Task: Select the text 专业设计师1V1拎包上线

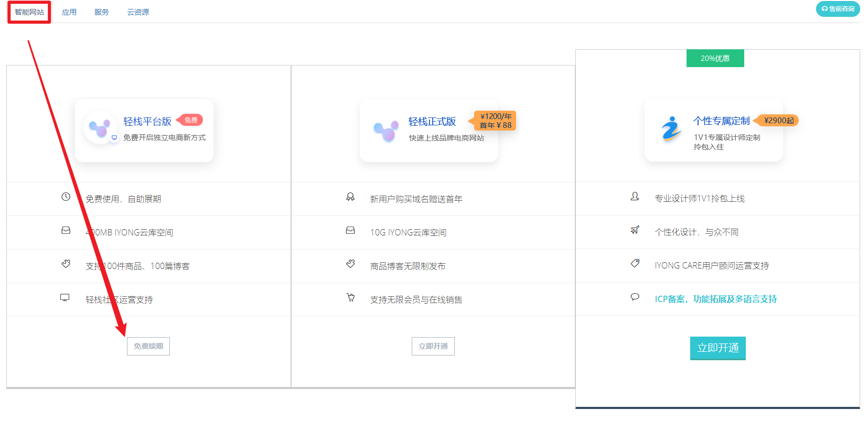Action: 700,198
